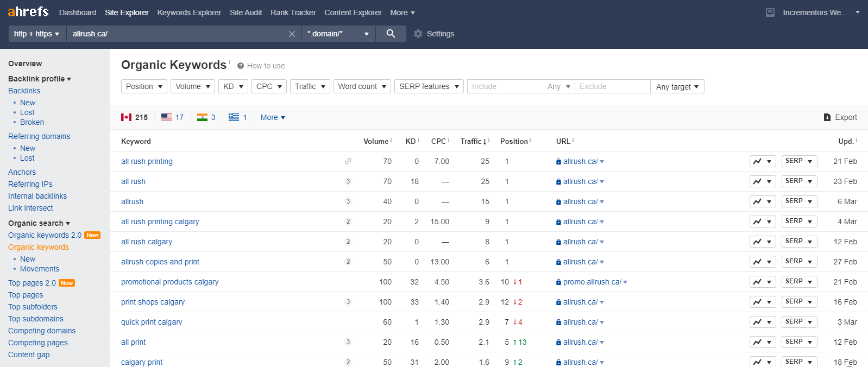The width and height of the screenshot is (868, 367).
Task: Collapse the Organic search sidebar section
Action: point(39,223)
